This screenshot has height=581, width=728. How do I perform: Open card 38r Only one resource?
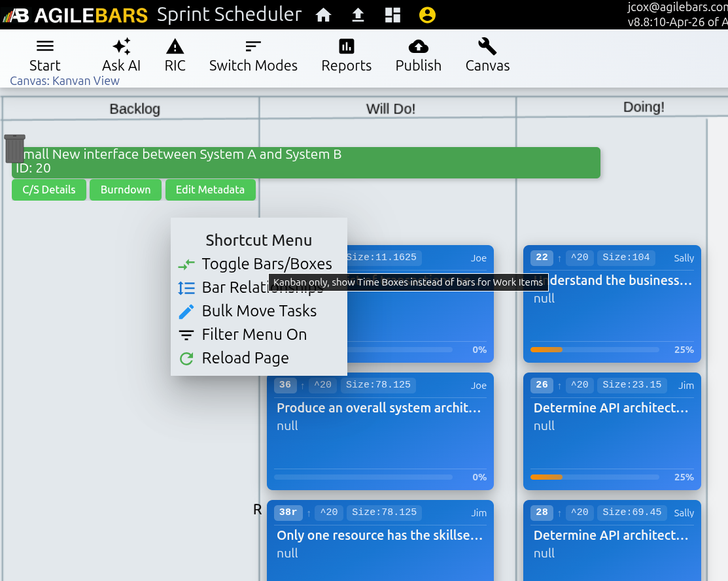(380, 540)
